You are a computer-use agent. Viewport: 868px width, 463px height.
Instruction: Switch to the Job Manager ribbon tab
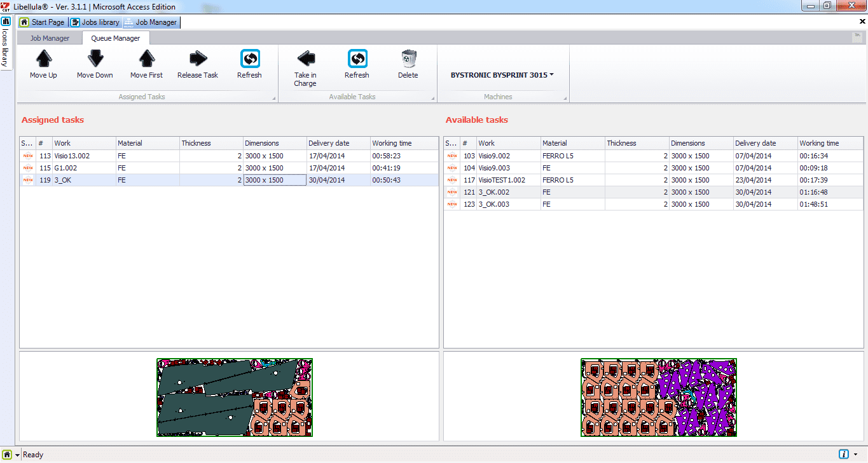click(x=50, y=38)
